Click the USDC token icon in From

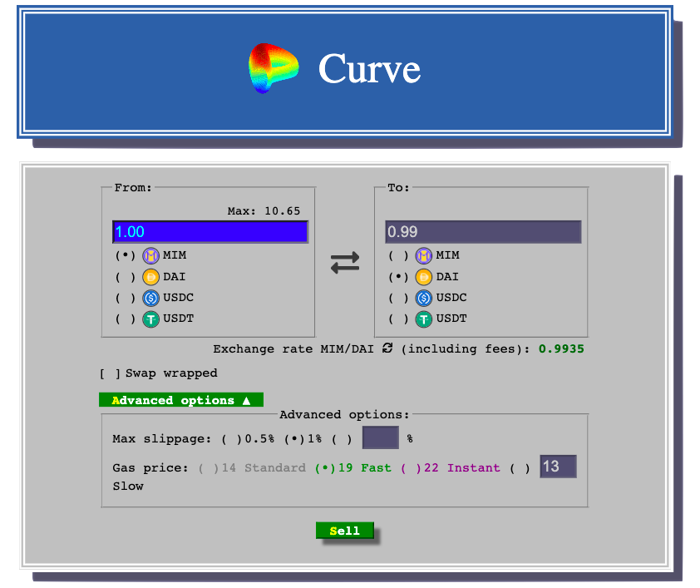point(150,298)
